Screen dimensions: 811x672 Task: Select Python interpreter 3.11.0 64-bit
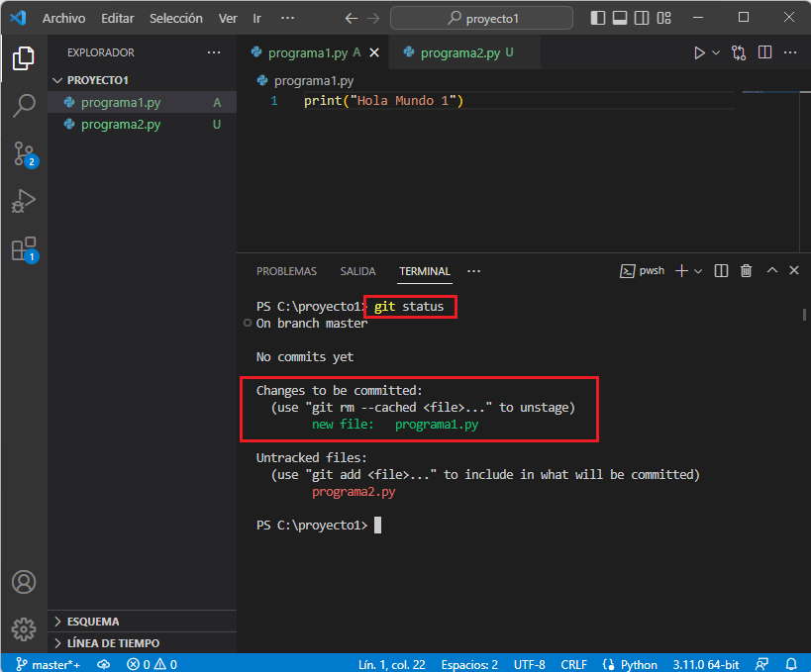click(705, 664)
